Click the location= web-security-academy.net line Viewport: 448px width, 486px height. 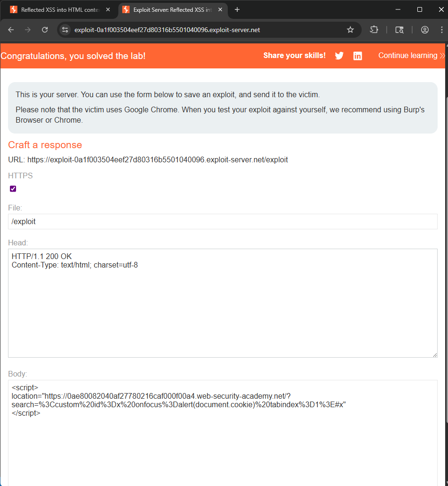(151, 396)
